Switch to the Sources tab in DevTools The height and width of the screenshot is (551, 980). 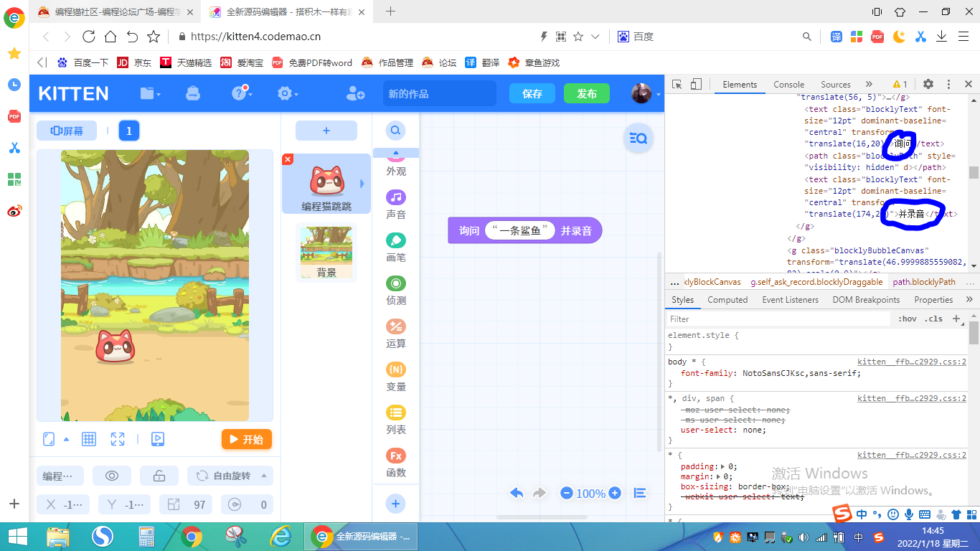point(836,84)
